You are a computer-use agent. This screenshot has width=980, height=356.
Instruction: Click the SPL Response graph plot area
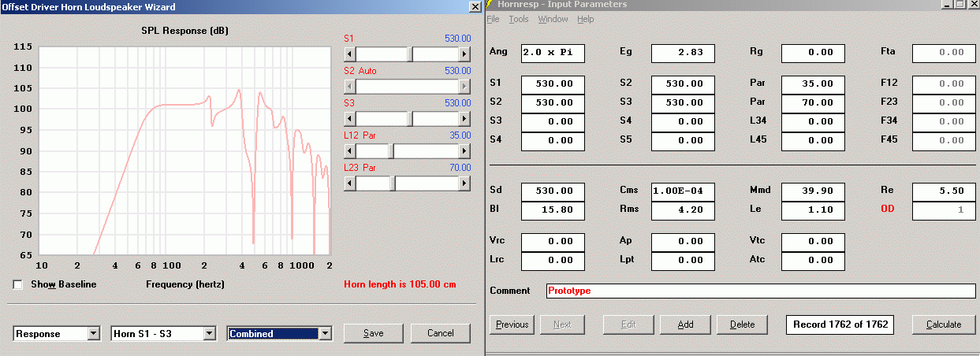[x=184, y=150]
